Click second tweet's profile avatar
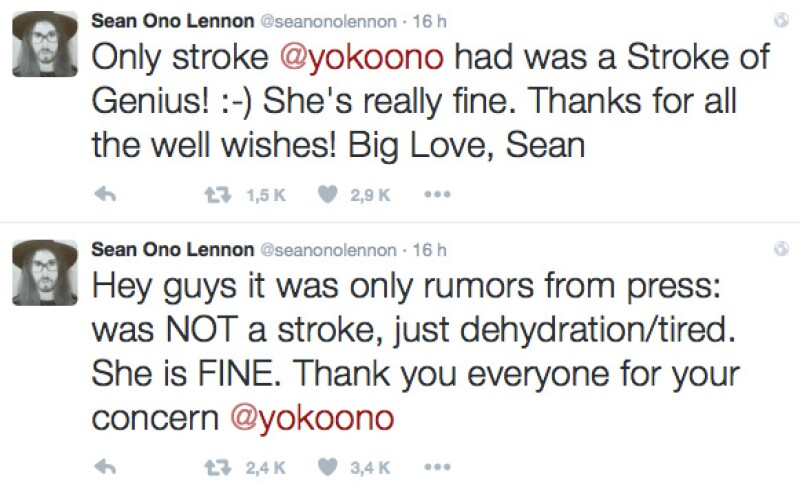 45,273
